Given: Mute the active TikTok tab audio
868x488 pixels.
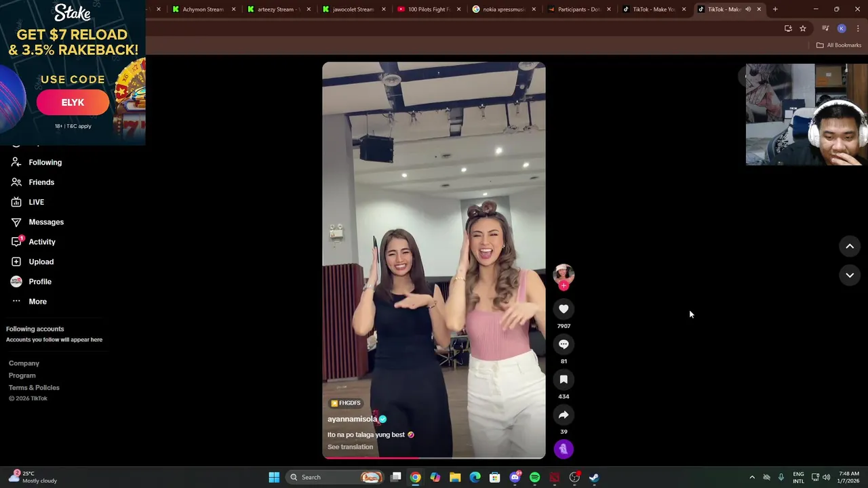Looking at the screenshot, I should (x=748, y=9).
